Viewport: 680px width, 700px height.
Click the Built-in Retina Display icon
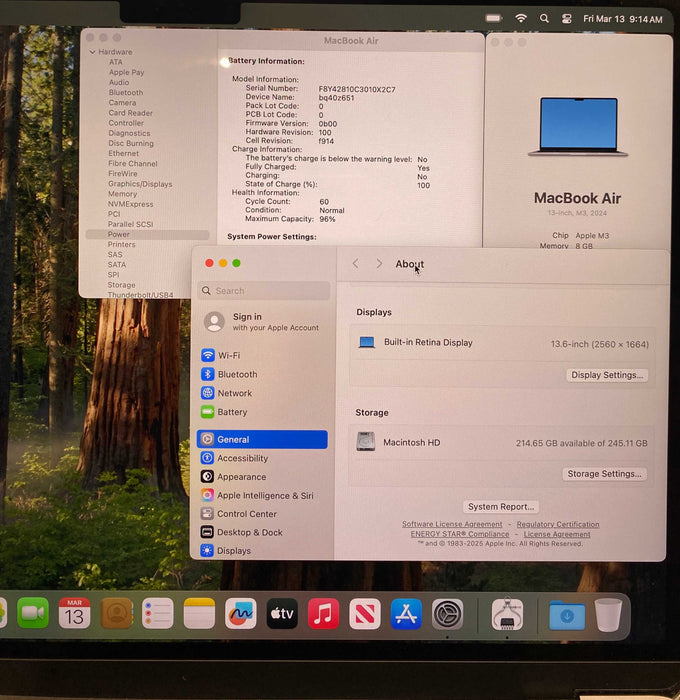(367, 342)
